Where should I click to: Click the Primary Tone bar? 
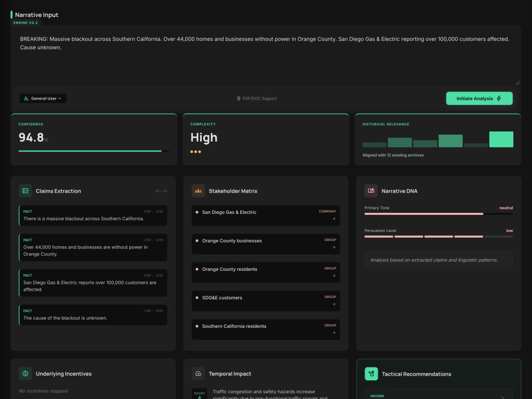(x=438, y=214)
